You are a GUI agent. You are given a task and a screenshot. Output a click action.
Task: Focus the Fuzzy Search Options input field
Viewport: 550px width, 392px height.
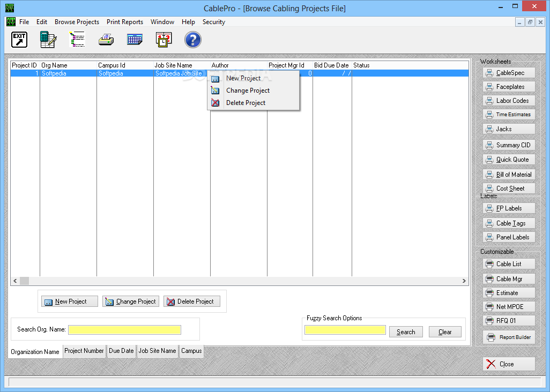coord(345,330)
